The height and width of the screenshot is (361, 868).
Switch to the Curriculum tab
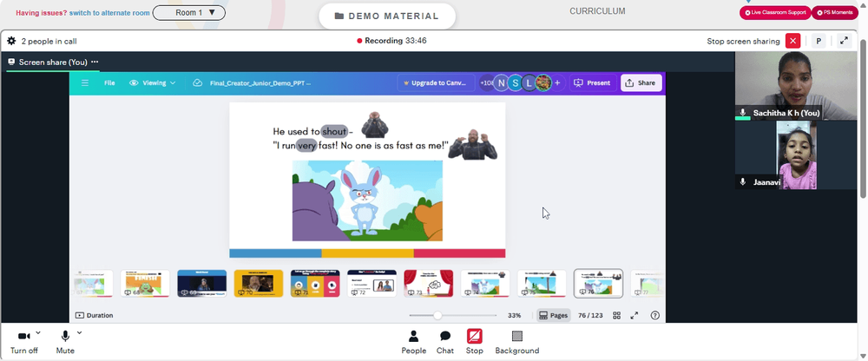(x=597, y=11)
